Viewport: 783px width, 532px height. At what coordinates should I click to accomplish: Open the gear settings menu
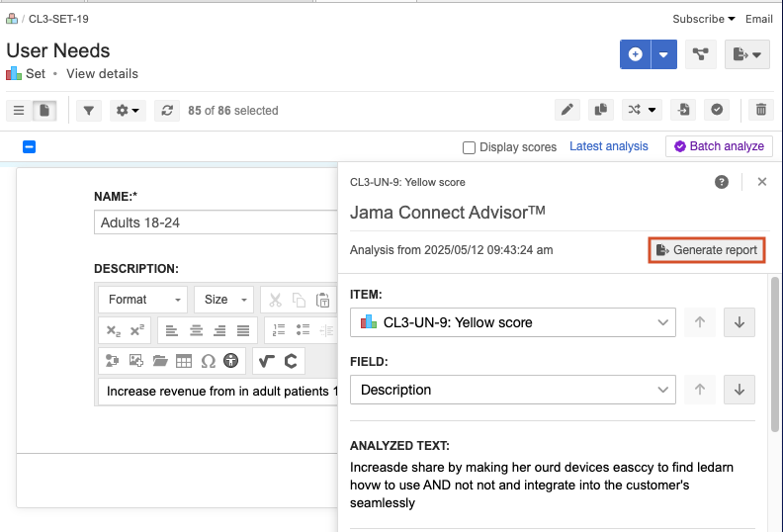pyautogui.click(x=129, y=111)
